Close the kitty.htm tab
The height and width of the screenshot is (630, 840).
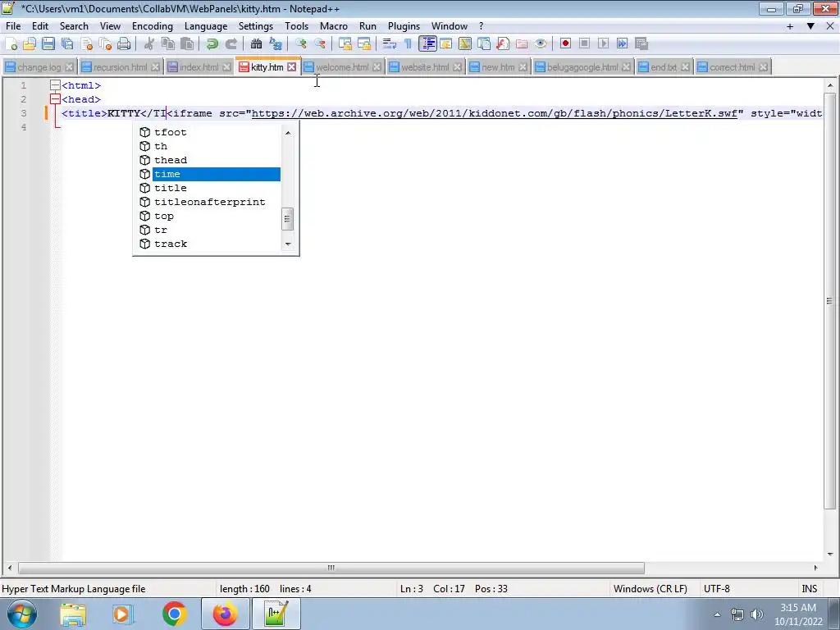(x=291, y=67)
